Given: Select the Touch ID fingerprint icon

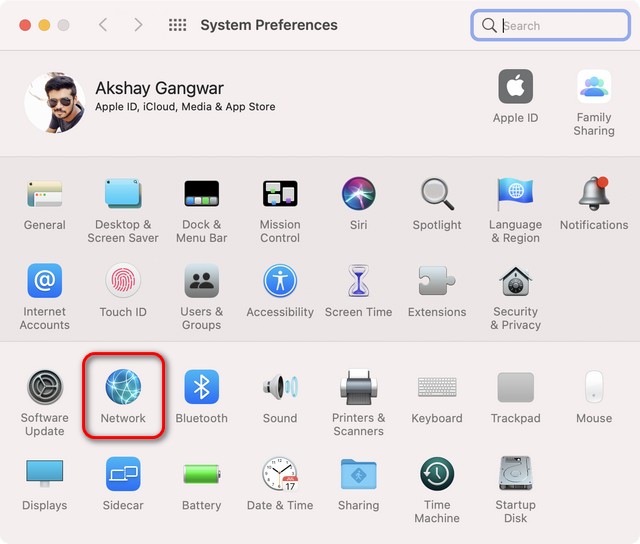Looking at the screenshot, I should pyautogui.click(x=123, y=281).
